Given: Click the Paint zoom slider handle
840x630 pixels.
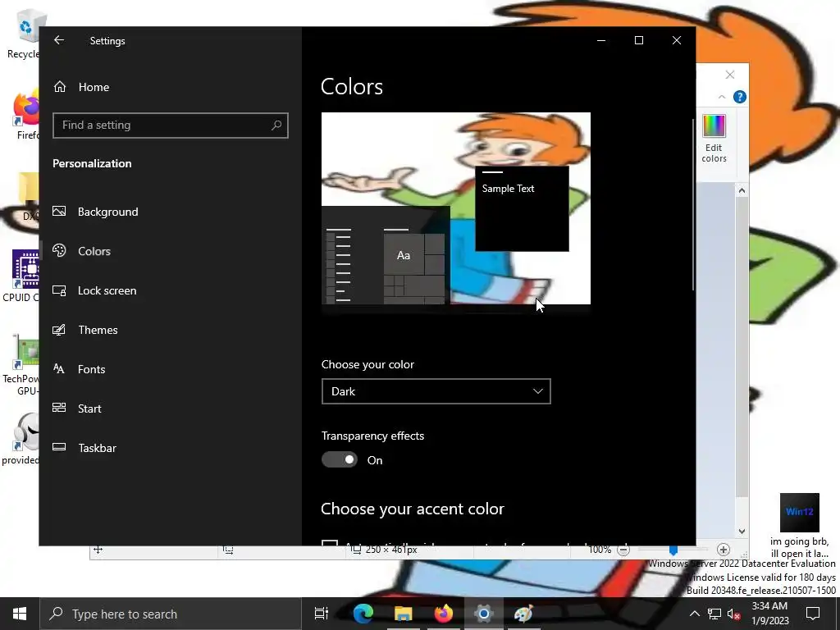Looking at the screenshot, I should click(673, 550).
